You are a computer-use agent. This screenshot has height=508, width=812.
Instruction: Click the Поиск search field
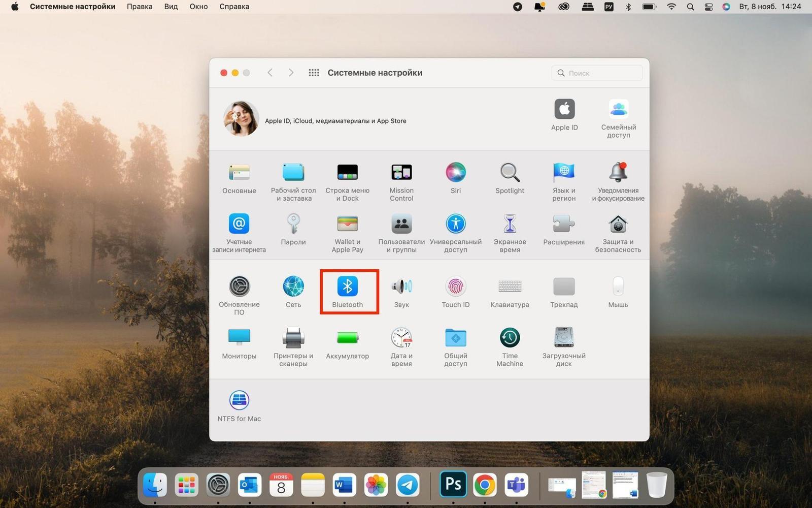tap(597, 73)
